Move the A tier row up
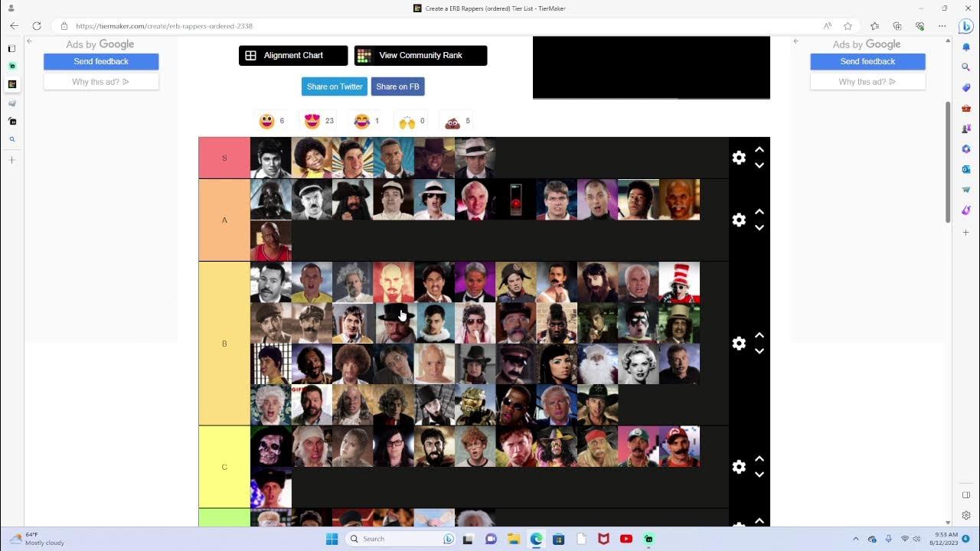The height and width of the screenshot is (551, 980). [759, 212]
